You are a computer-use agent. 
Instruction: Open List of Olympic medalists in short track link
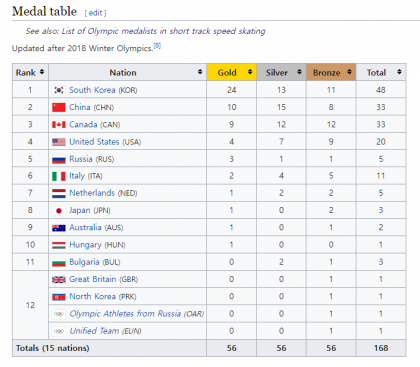[x=163, y=31]
